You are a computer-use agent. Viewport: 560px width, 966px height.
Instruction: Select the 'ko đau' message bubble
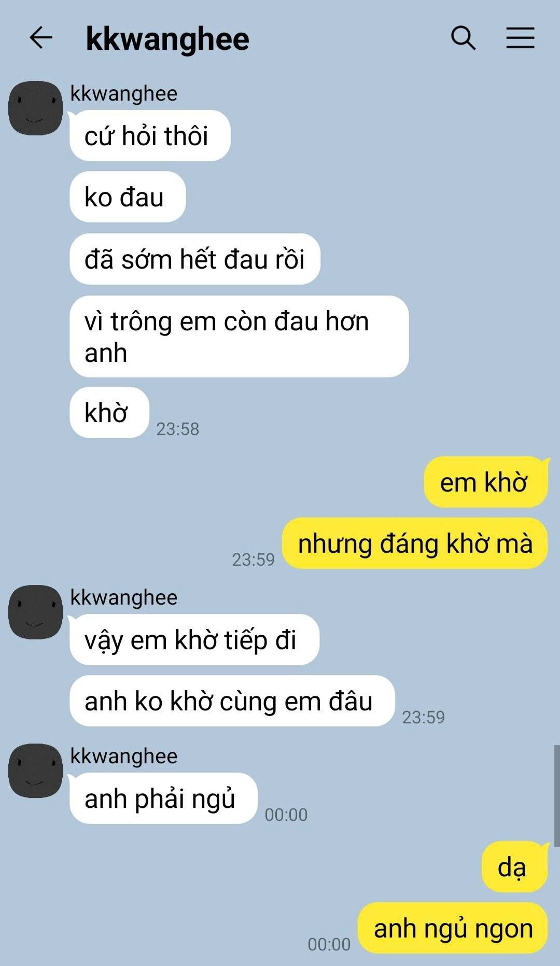tap(128, 197)
